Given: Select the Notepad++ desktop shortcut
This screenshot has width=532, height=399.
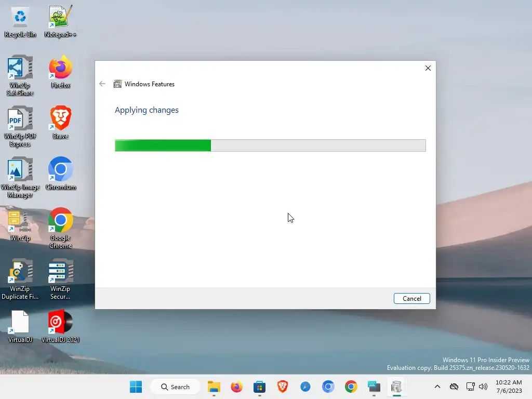Looking at the screenshot, I should tap(60, 22).
